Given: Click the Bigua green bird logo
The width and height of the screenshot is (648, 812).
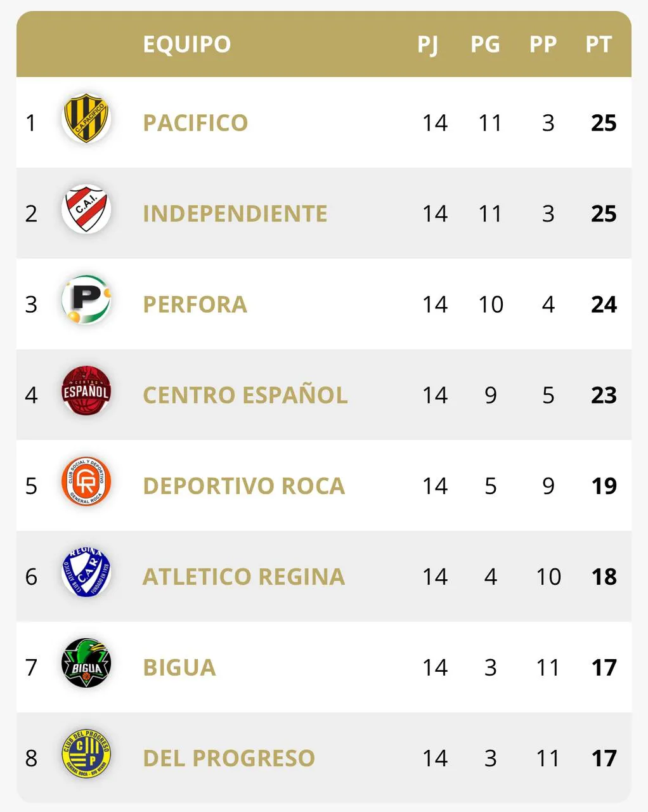Looking at the screenshot, I should pyautogui.click(x=86, y=664).
